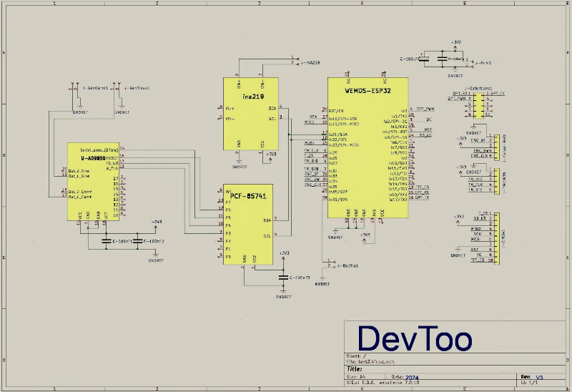The image size is (572, 392).
Task: Click T_CS on display connector pin 1
Action: pyautogui.click(x=483, y=213)
